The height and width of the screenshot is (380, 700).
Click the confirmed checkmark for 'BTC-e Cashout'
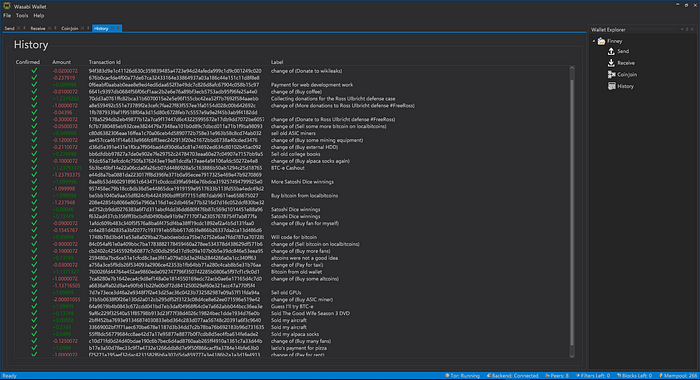pyautogui.click(x=34, y=168)
